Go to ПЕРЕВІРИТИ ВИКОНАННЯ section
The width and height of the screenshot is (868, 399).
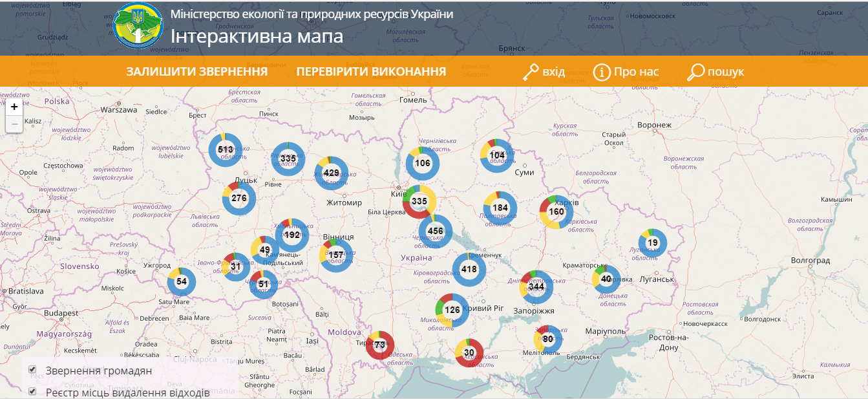tap(371, 72)
